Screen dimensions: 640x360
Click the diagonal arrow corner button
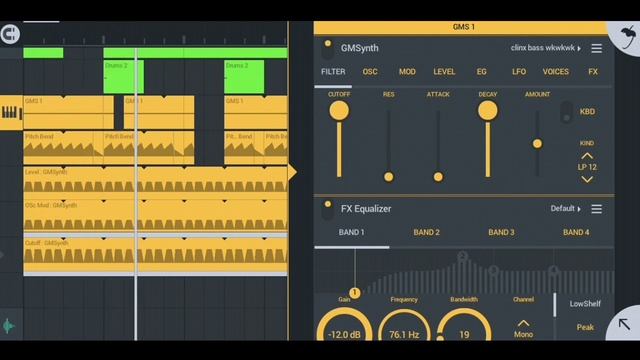[624, 324]
